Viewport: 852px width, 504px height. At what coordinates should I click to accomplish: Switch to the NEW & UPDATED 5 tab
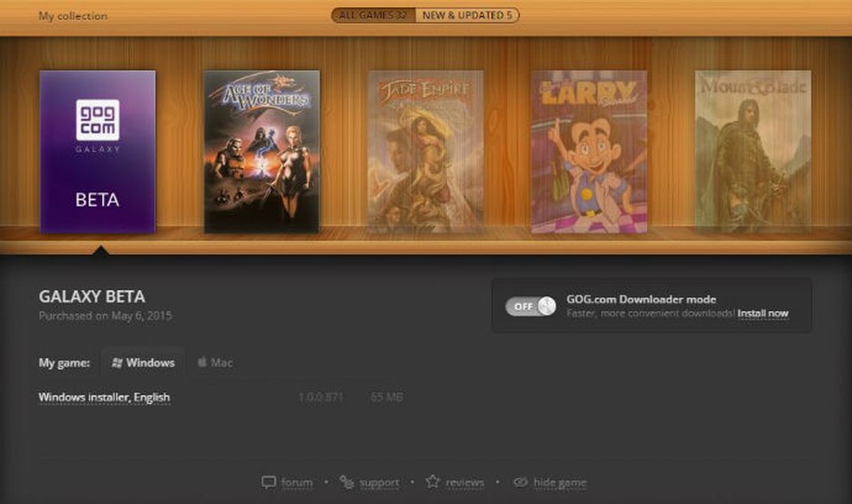pos(468,16)
